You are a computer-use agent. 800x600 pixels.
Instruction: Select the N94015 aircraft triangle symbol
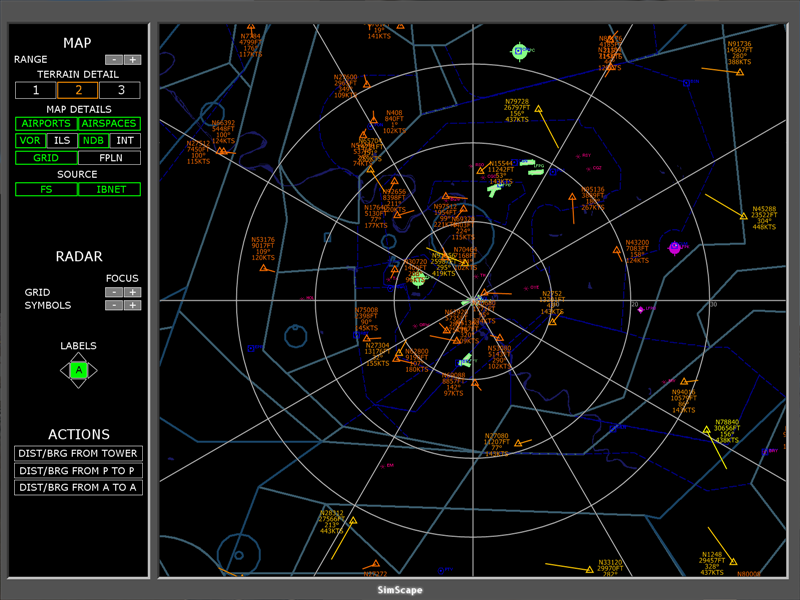pyautogui.click(x=684, y=382)
